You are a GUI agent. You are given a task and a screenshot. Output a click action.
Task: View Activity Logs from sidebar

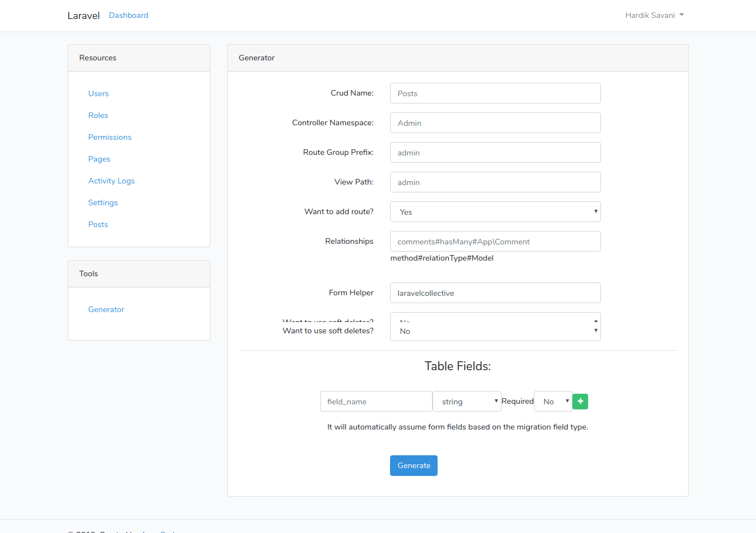[111, 181]
